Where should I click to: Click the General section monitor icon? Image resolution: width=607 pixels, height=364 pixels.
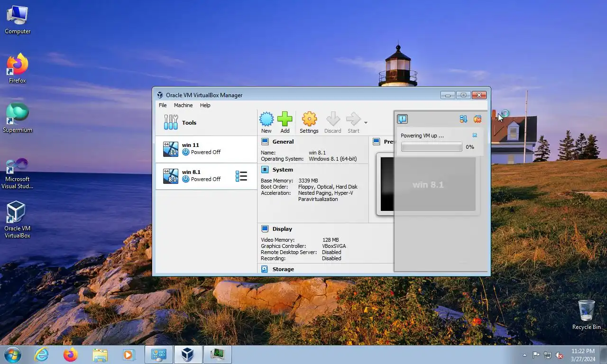pyautogui.click(x=265, y=142)
